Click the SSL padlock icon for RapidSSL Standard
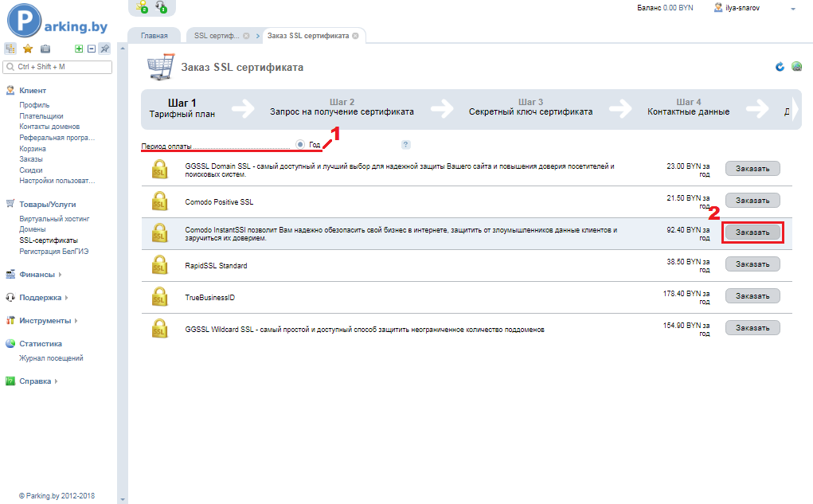813x504 pixels. [160, 265]
